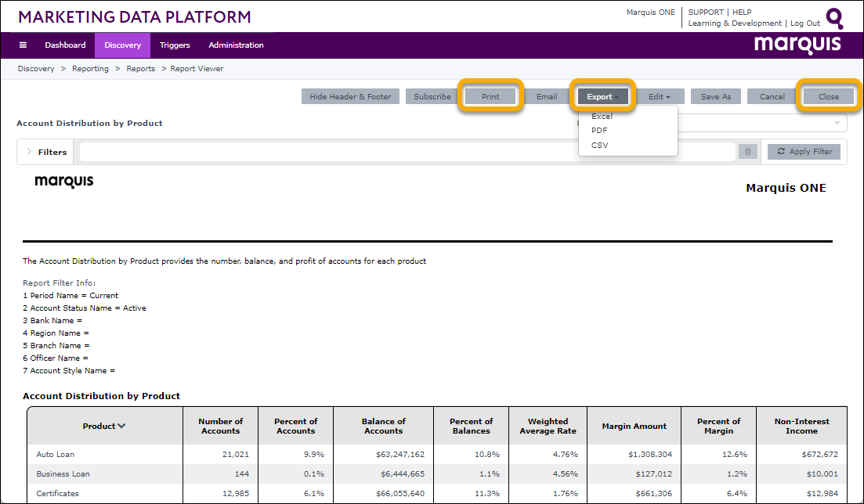The height and width of the screenshot is (504, 864).
Task: Click the Margin Amount column header
Action: [634, 426]
